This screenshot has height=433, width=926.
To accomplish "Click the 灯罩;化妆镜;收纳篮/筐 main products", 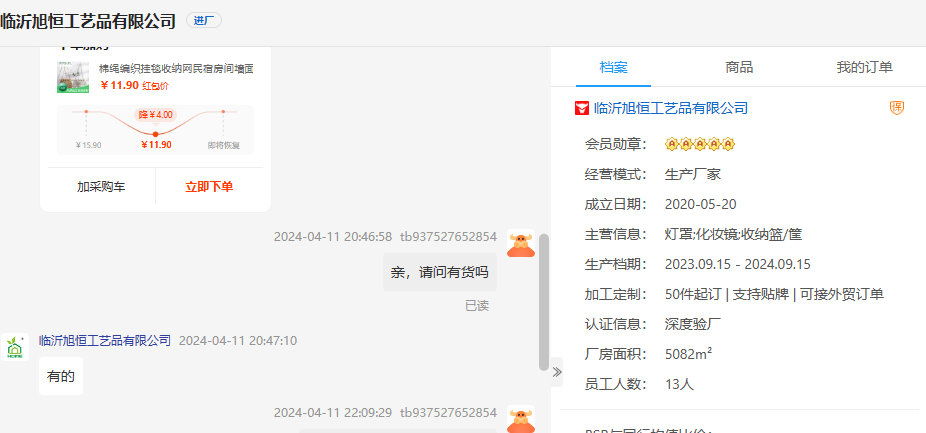I will point(733,235).
